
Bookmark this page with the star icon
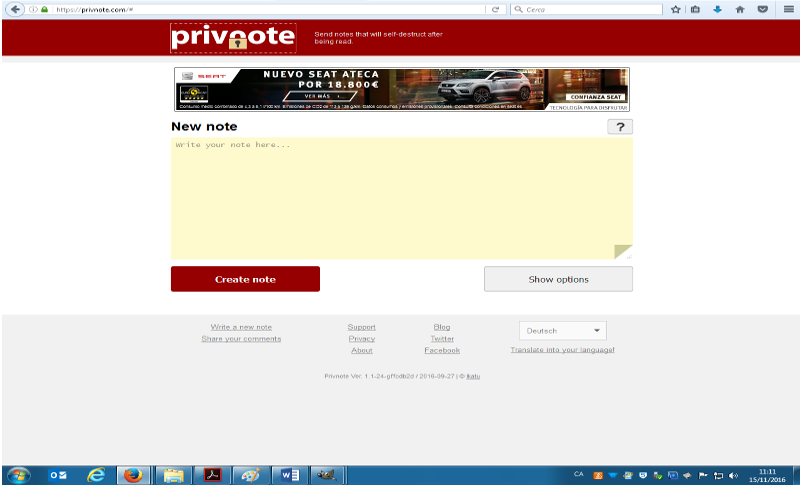676,9
